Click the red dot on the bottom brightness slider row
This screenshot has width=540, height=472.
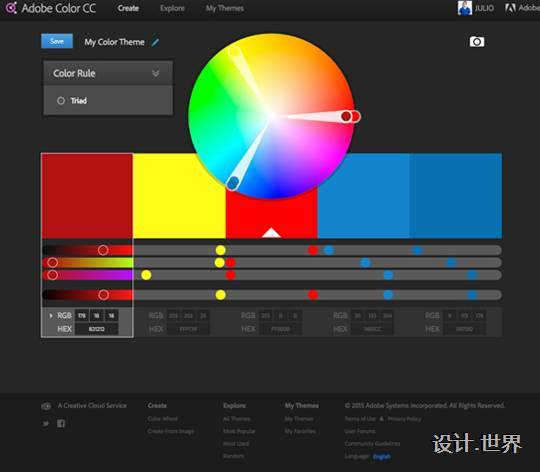[x=313, y=295]
